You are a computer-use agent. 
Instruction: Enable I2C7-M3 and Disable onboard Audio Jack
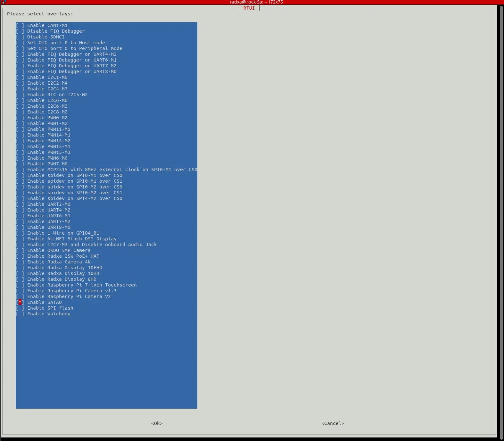tap(20, 245)
